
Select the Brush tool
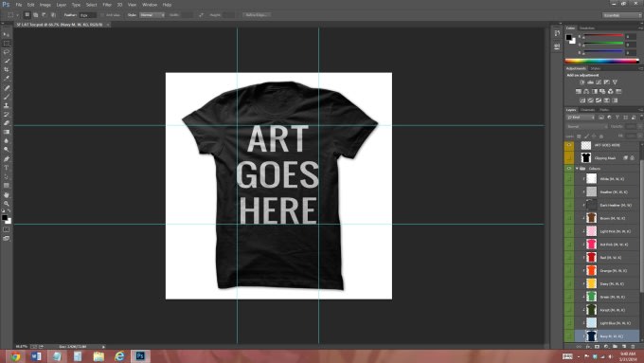click(7, 97)
